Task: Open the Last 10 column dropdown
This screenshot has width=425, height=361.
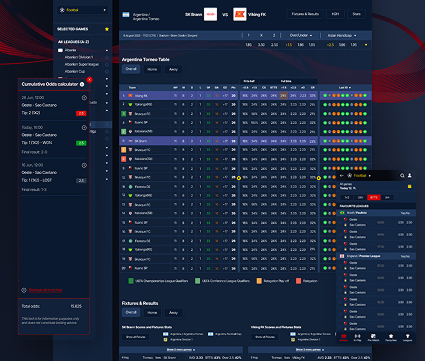Action: [x=345, y=88]
